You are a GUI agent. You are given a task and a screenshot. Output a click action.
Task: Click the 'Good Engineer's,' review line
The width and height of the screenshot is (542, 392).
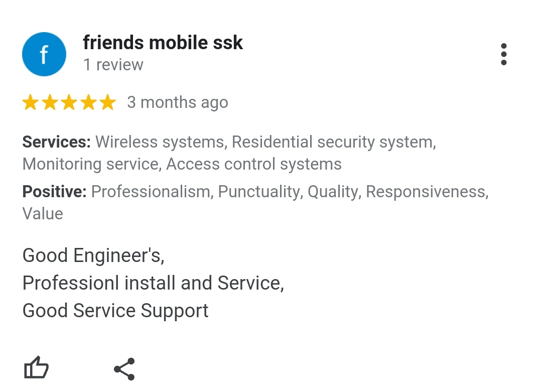pyautogui.click(x=93, y=256)
